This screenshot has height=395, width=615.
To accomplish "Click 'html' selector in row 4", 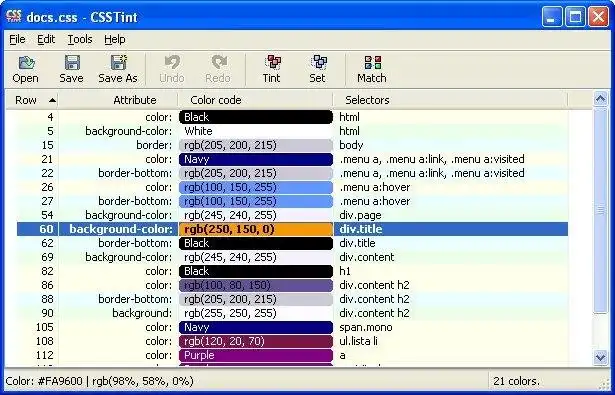I will [349, 117].
